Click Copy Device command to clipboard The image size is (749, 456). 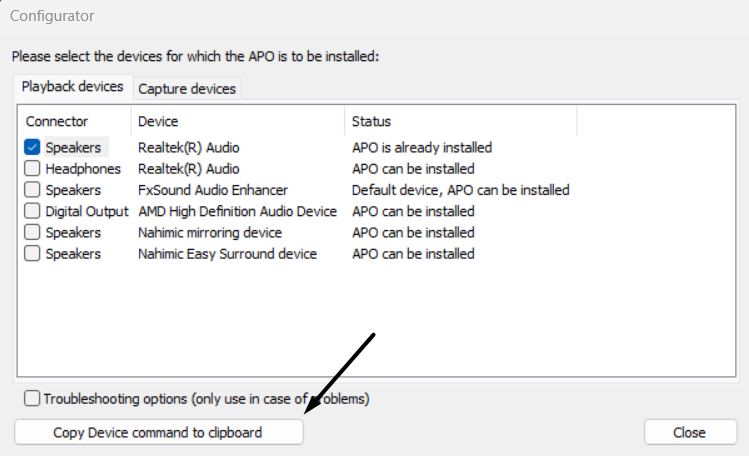pos(158,432)
